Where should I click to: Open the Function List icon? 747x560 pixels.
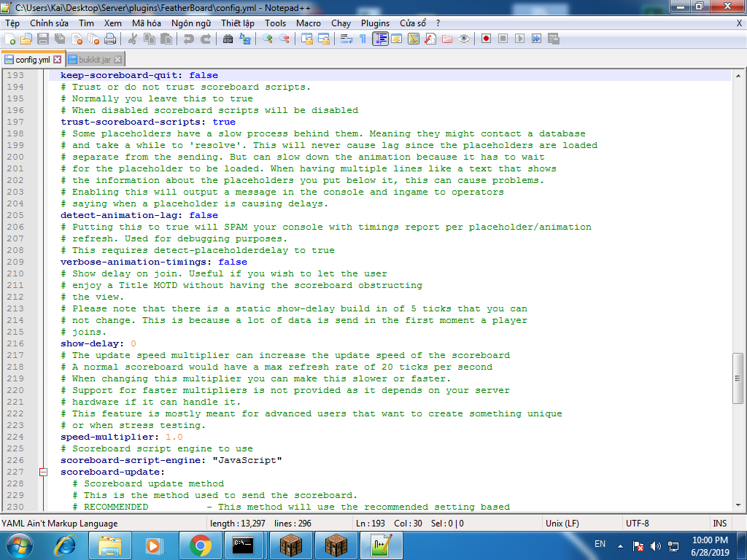430,39
